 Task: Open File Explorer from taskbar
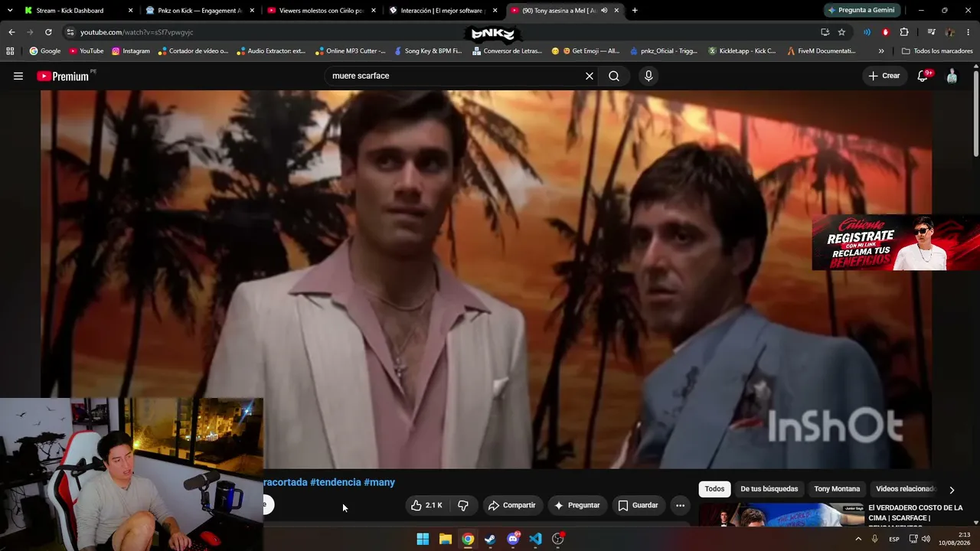click(x=446, y=539)
